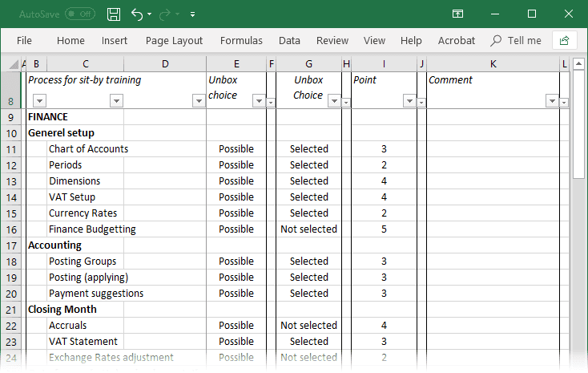The image size is (588, 373).
Task: Select Not selected cell in Finance Budgetting row
Action: [308, 229]
